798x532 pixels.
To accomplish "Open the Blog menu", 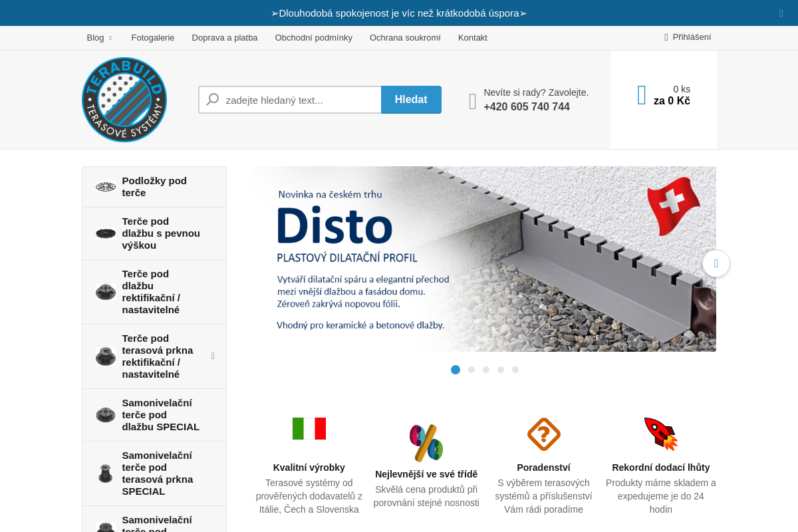I will click(x=96, y=38).
